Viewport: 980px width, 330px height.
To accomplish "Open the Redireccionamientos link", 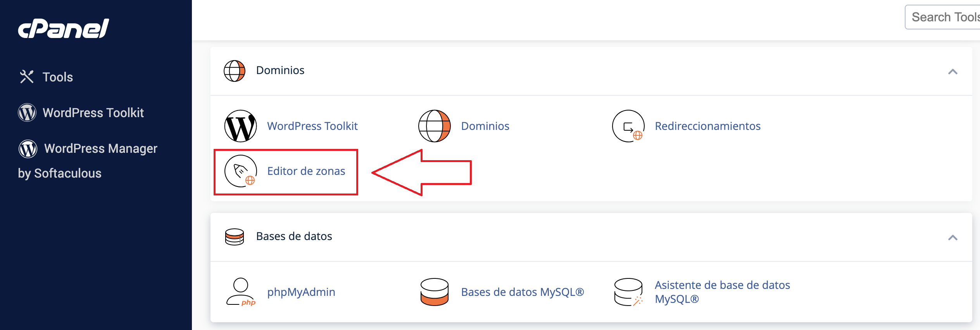I will click(707, 126).
